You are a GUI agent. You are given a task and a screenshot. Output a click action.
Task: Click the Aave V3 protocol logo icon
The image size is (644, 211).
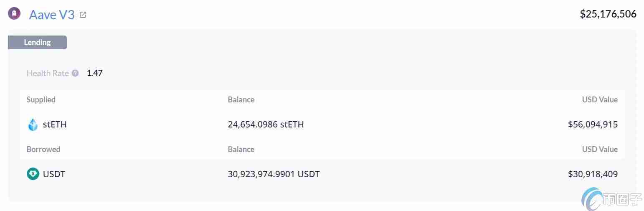pos(14,14)
